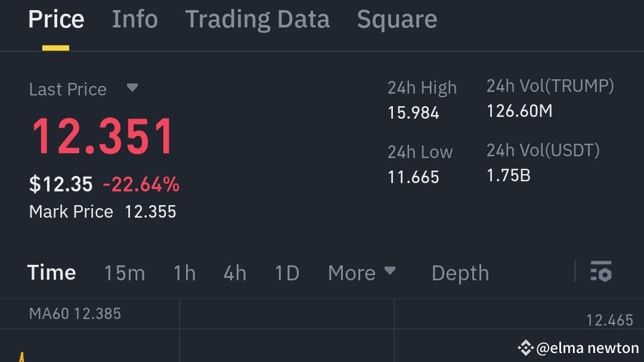644x362 pixels.
Task: Click the Binance logo watermark icon
Action: click(525, 347)
